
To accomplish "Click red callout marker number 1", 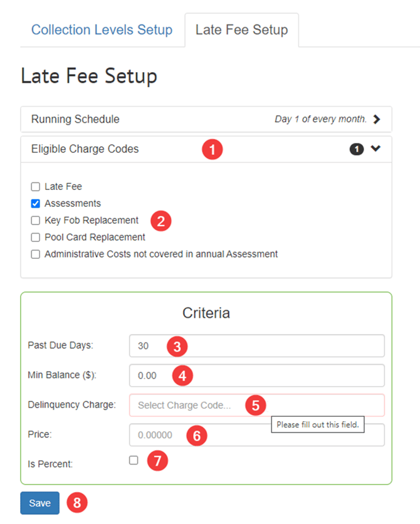I will click(x=213, y=150).
